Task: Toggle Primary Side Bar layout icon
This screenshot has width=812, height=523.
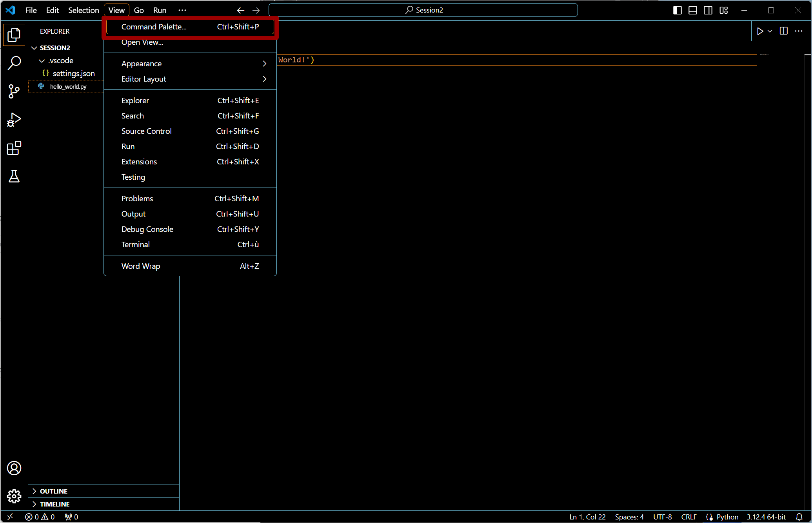Action: click(x=677, y=10)
